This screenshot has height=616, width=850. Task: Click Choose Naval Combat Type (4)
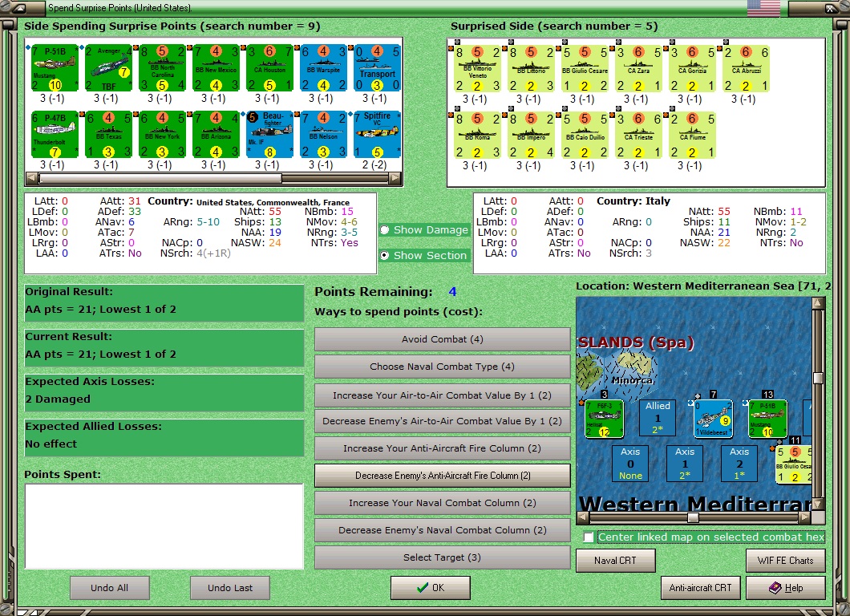pyautogui.click(x=443, y=367)
